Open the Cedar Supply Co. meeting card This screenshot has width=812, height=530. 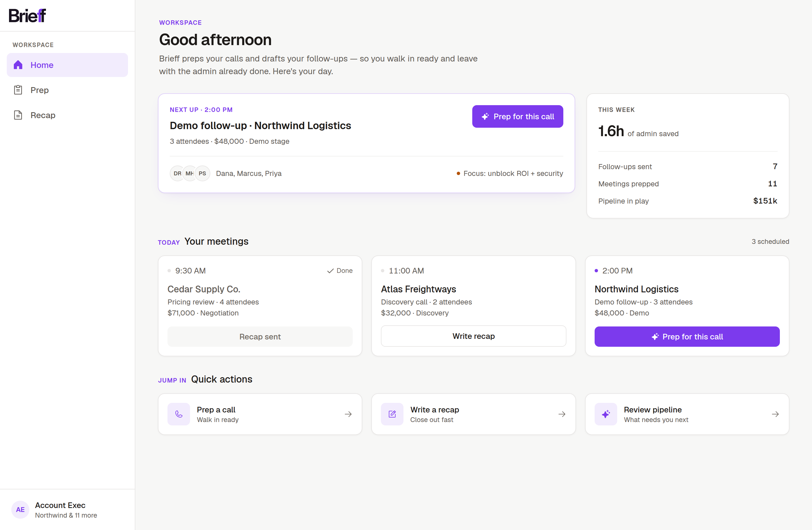[260, 306]
